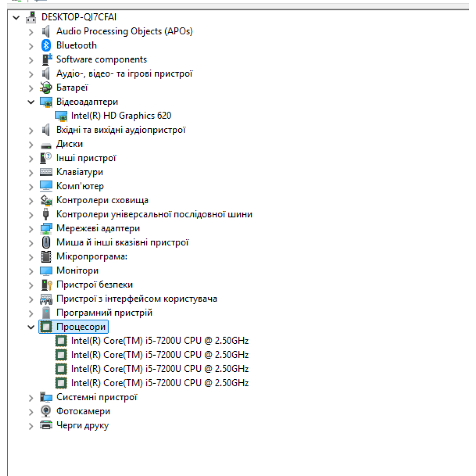This screenshot has width=476, height=476.
Task: Click the Фотокамери webcam icon
Action: click(x=46, y=411)
